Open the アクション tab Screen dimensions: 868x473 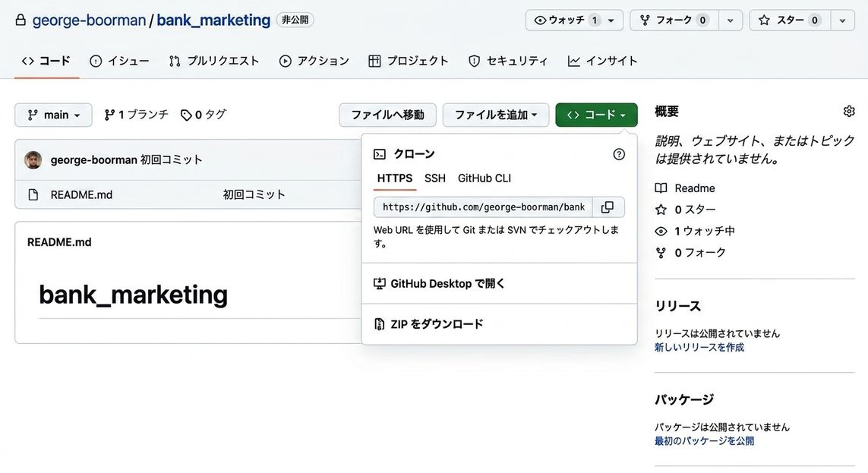314,61
